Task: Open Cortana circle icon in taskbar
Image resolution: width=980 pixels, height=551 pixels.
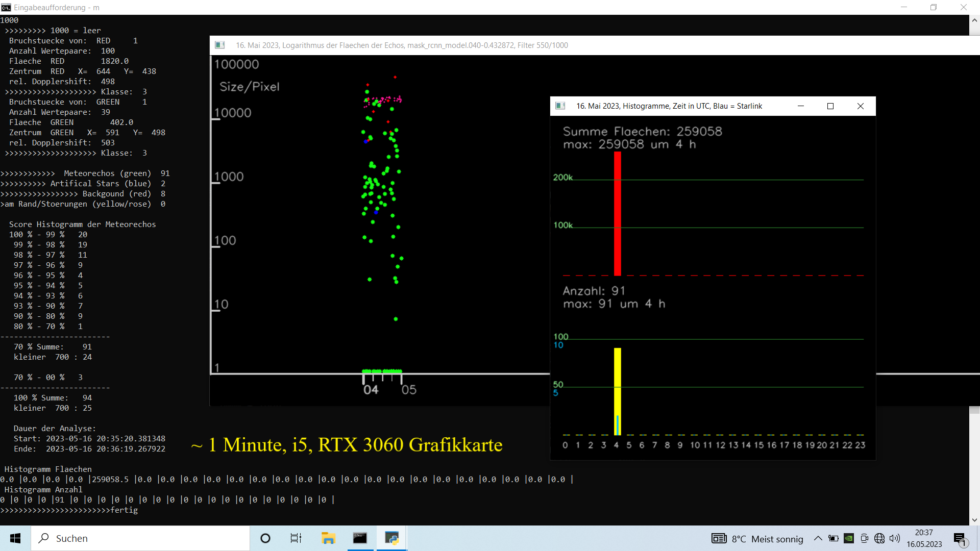Action: point(265,538)
